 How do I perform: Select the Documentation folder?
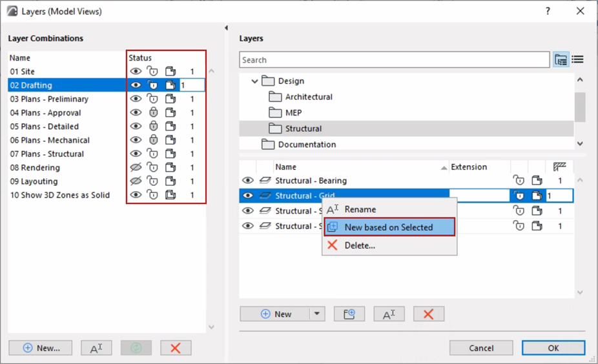tap(307, 145)
